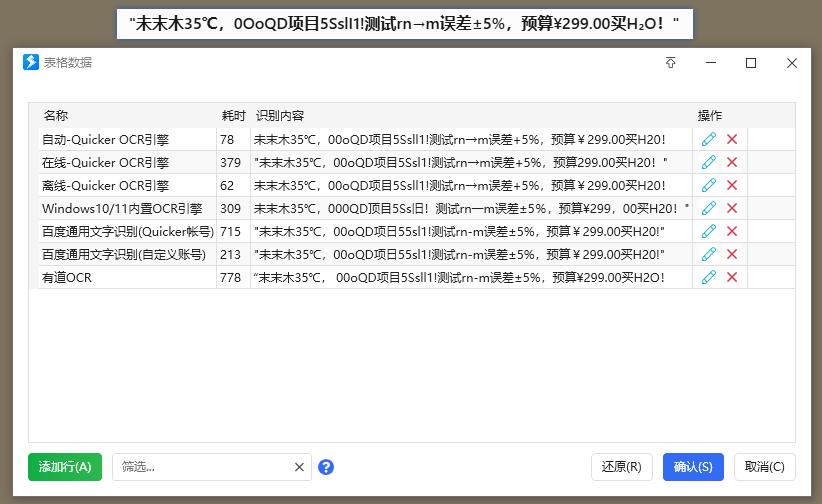The height and width of the screenshot is (504, 822).
Task: Click the 添加行(A) button
Action: click(65, 467)
